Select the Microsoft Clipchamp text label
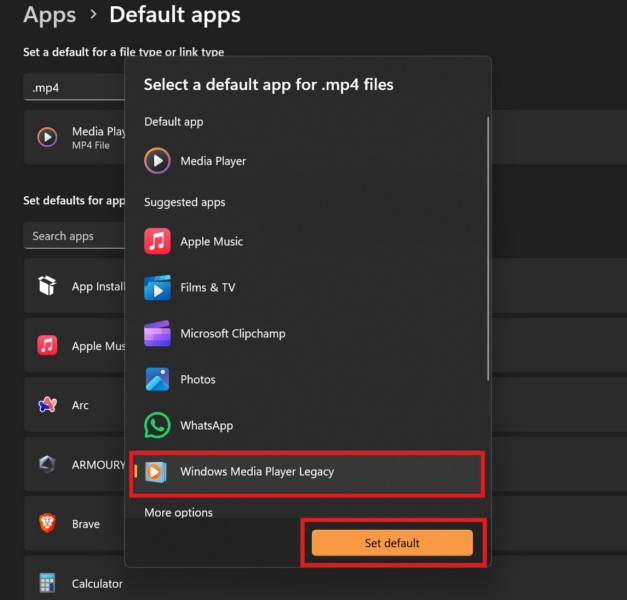627x600 pixels. pos(232,334)
